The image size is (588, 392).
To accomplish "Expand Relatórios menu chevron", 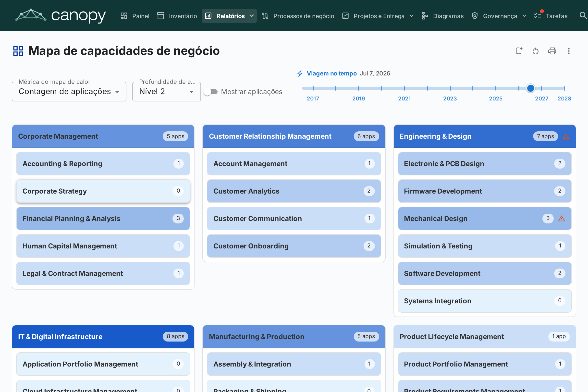I will 252,16.
